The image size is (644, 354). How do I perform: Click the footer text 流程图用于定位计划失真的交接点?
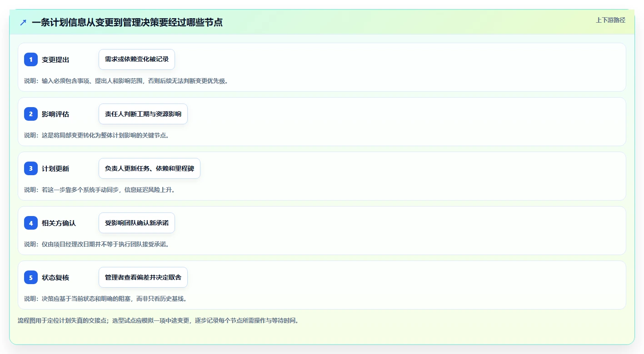(158, 320)
